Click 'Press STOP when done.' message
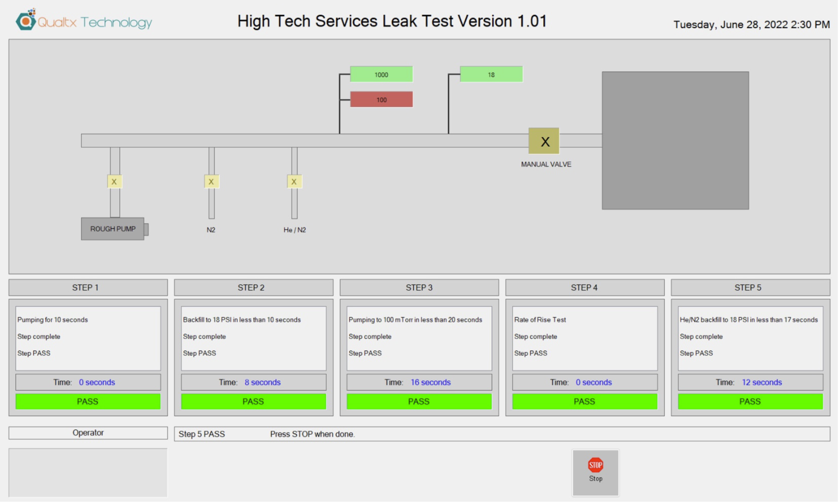The height and width of the screenshot is (504, 839). point(312,434)
